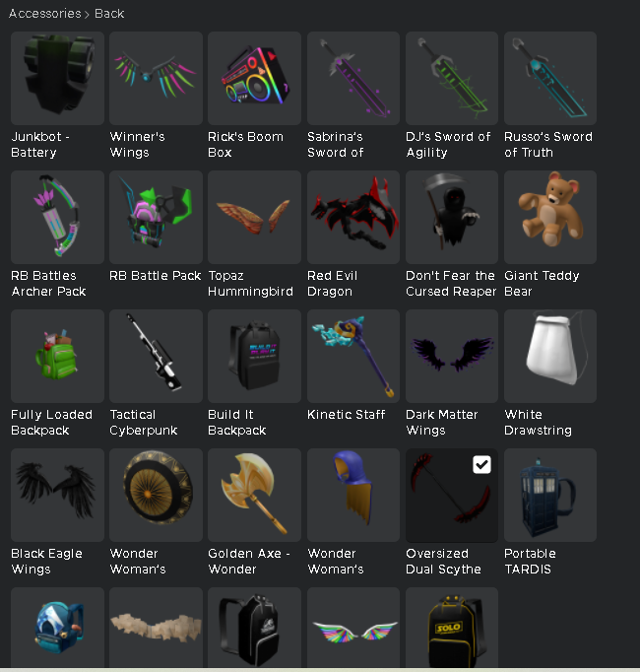Select the Red Evil Dragon item

click(353, 217)
